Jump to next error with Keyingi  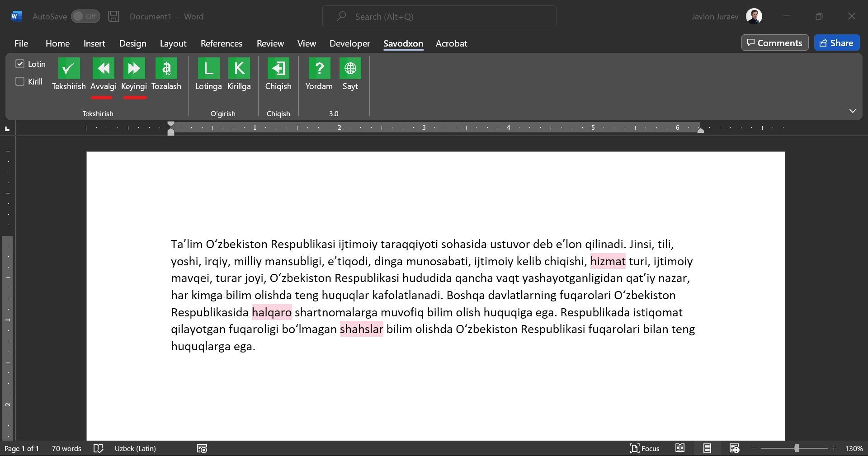134,69
